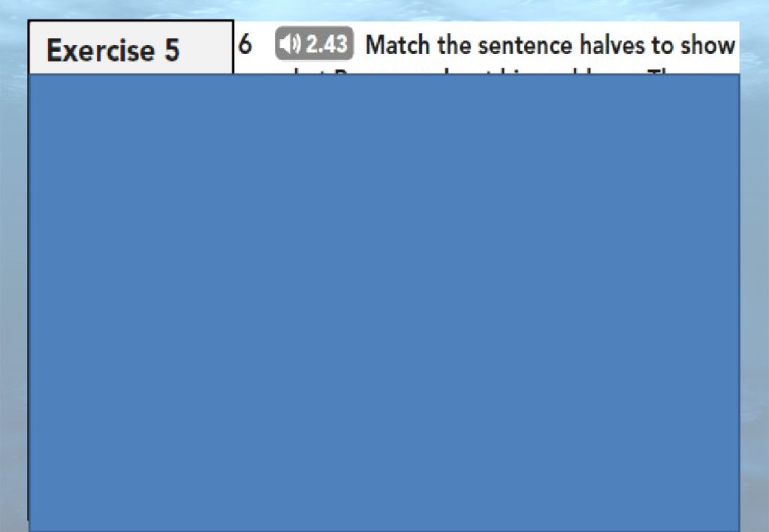Click the word 'the' after Match
769x532 pixels.
[x=454, y=45]
